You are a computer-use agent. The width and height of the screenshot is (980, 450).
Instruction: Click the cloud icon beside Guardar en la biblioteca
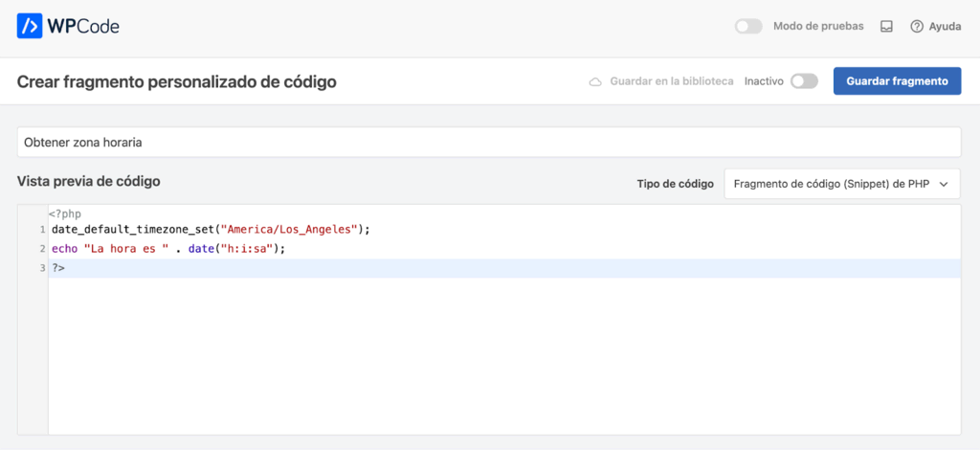(x=595, y=81)
